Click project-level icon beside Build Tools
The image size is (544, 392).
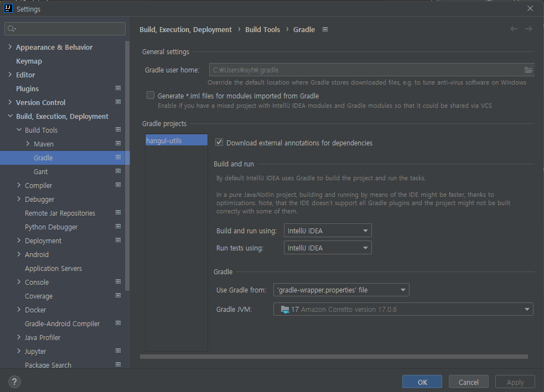tap(118, 130)
